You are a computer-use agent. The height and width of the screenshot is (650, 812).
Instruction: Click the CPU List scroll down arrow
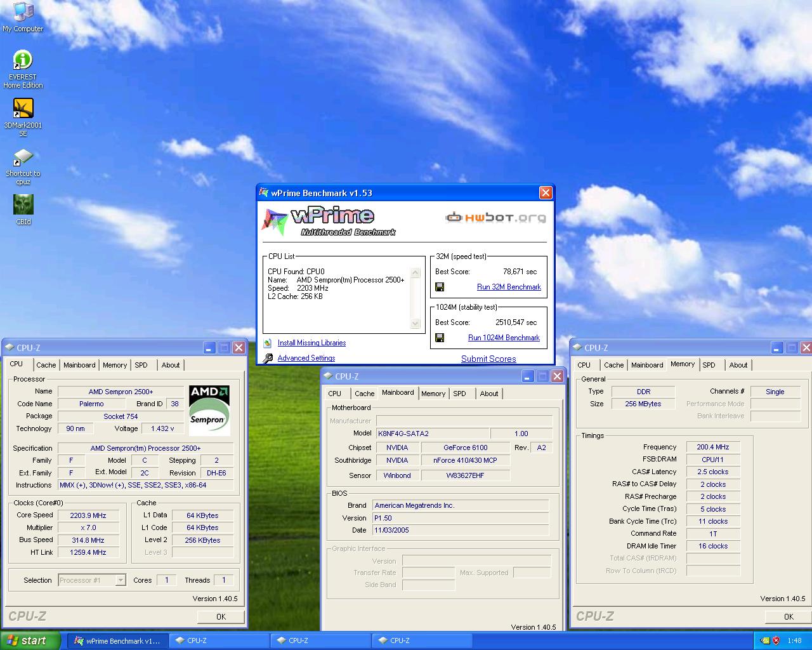416,324
